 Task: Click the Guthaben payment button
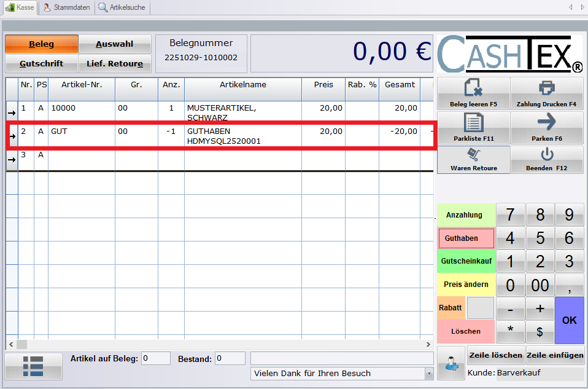(x=466, y=238)
